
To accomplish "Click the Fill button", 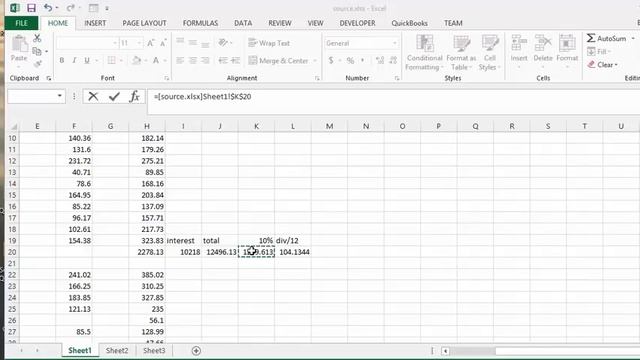I will [598, 51].
